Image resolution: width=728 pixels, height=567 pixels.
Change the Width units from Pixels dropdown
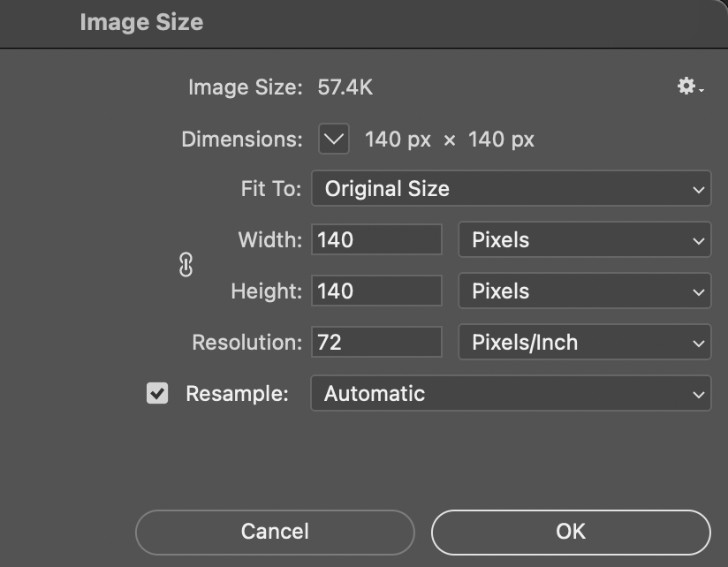click(x=585, y=239)
